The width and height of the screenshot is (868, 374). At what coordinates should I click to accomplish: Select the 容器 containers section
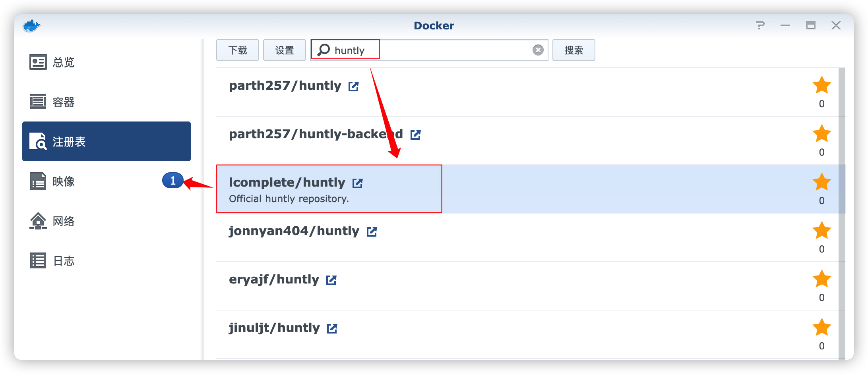point(64,102)
